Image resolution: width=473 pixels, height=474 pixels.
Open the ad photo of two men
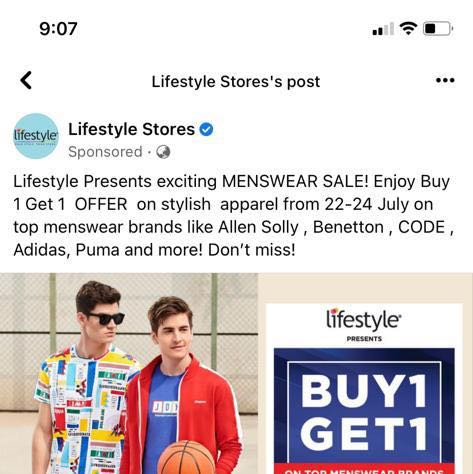point(129,373)
